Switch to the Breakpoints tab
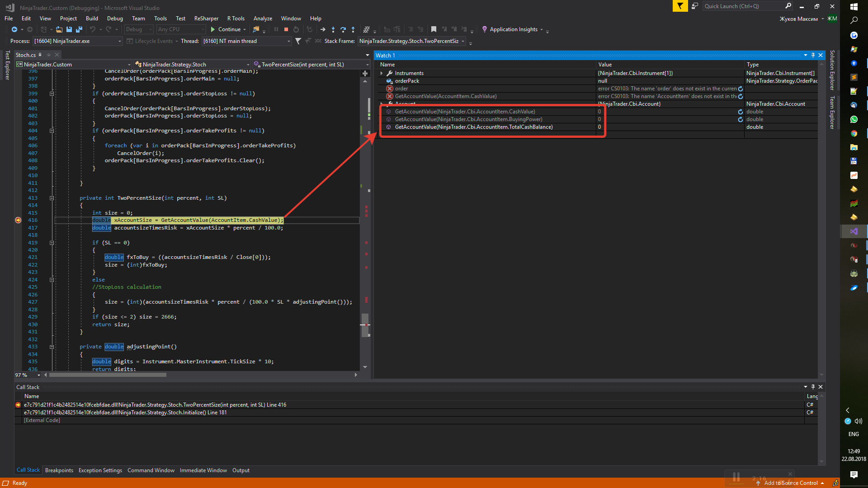 59,470
